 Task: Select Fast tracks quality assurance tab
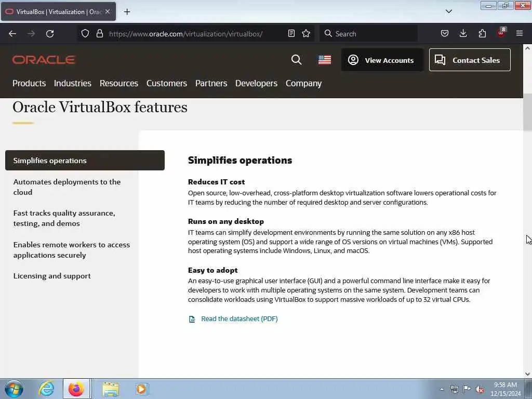coord(64,218)
